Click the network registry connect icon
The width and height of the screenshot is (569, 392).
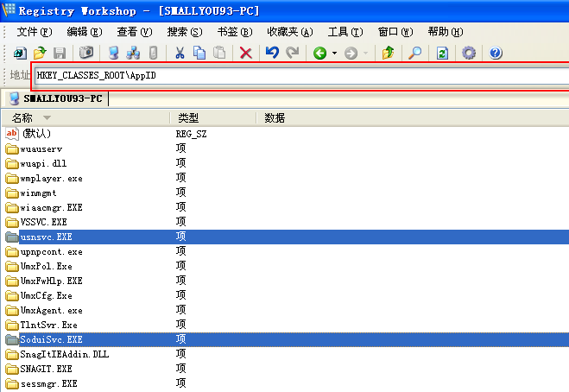pos(133,54)
